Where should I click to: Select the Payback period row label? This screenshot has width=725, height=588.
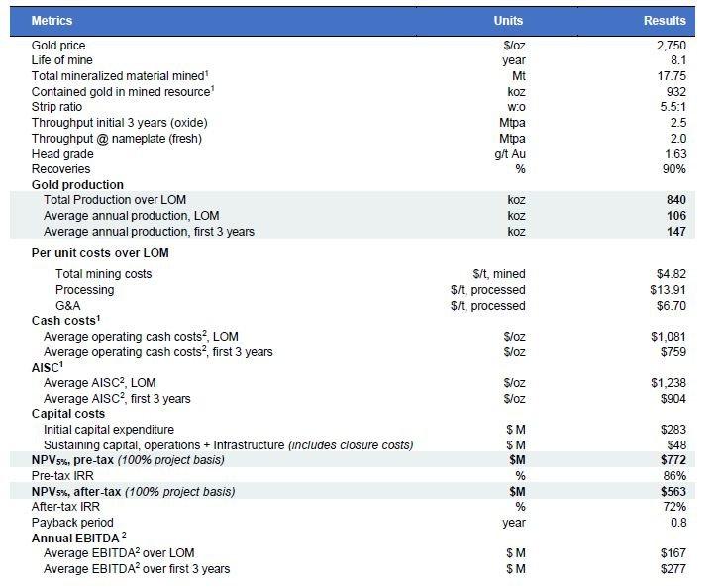[x=72, y=522]
